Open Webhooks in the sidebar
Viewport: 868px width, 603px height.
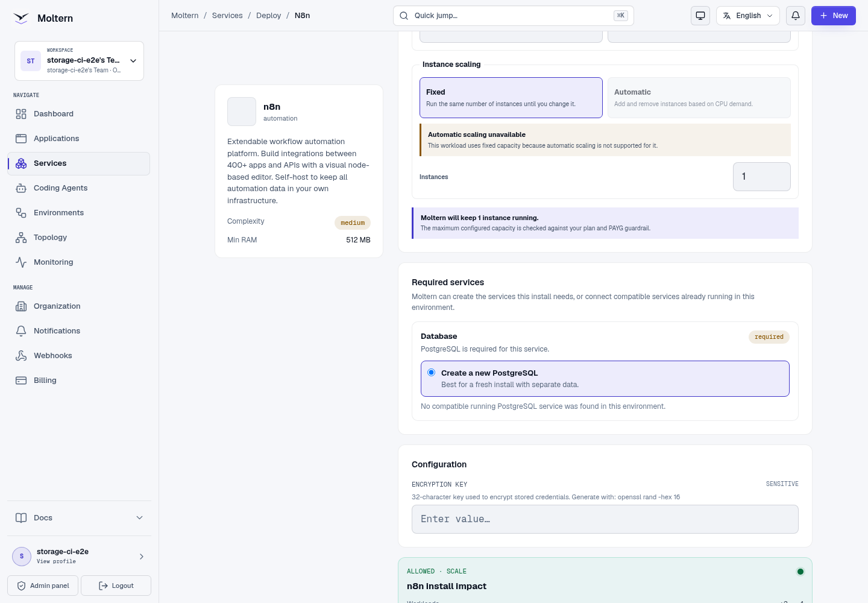[78, 356]
